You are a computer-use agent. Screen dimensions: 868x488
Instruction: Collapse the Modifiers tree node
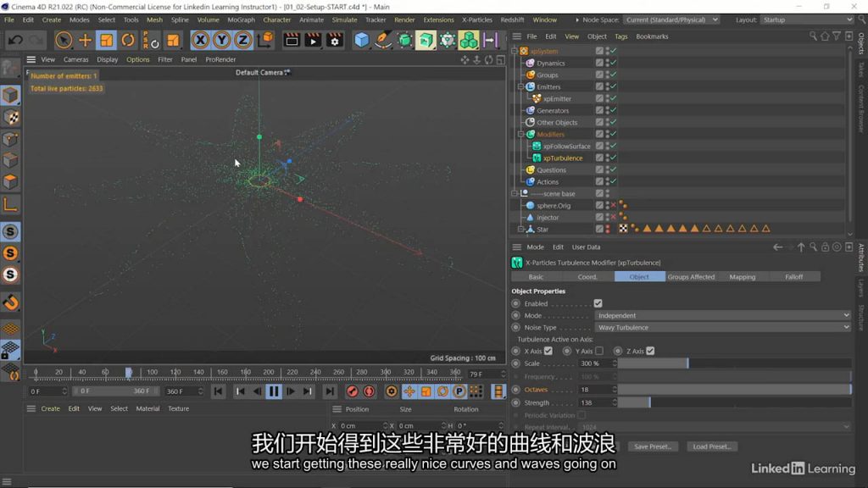pos(521,135)
